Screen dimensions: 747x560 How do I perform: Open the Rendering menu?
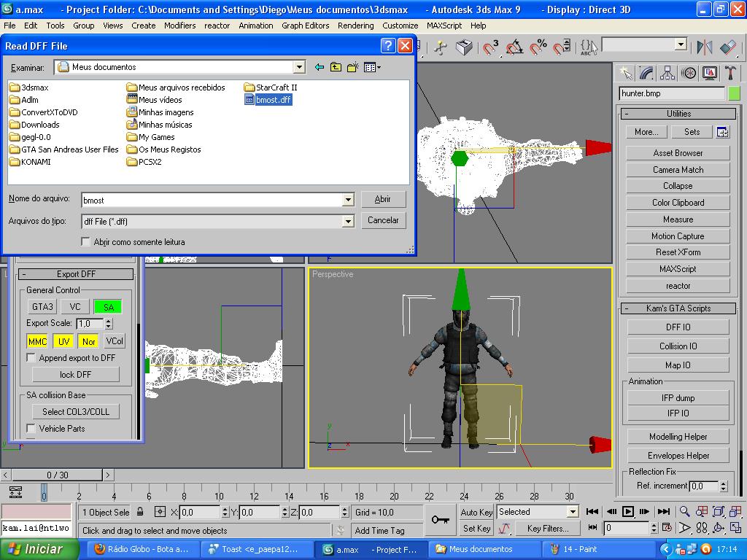(356, 26)
